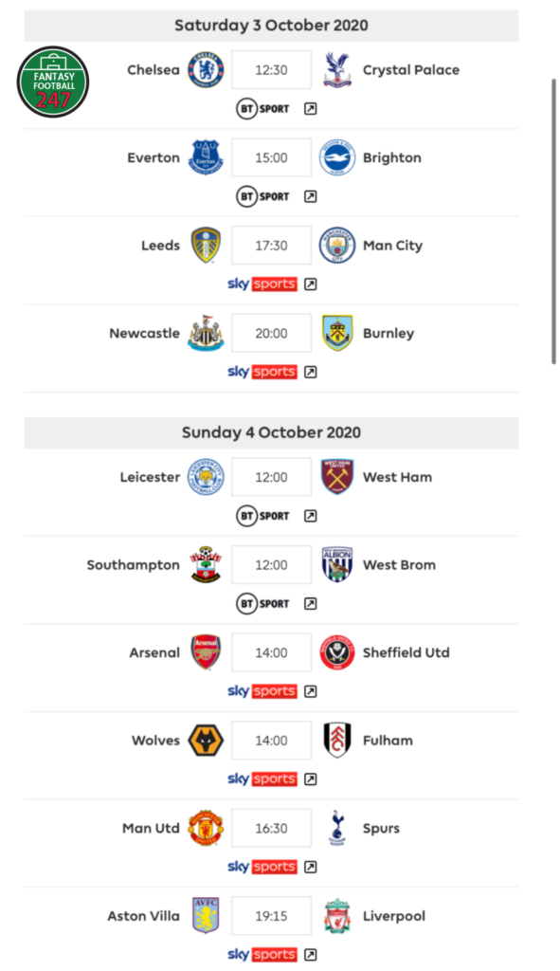
Task: Click the Southampton team name
Action: (x=133, y=565)
